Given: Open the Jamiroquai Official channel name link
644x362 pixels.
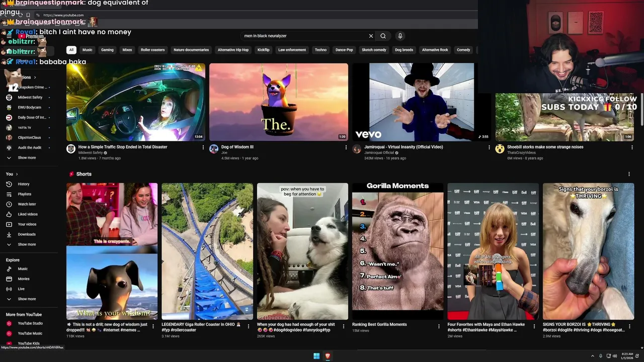Looking at the screenshot, I should tap(379, 153).
